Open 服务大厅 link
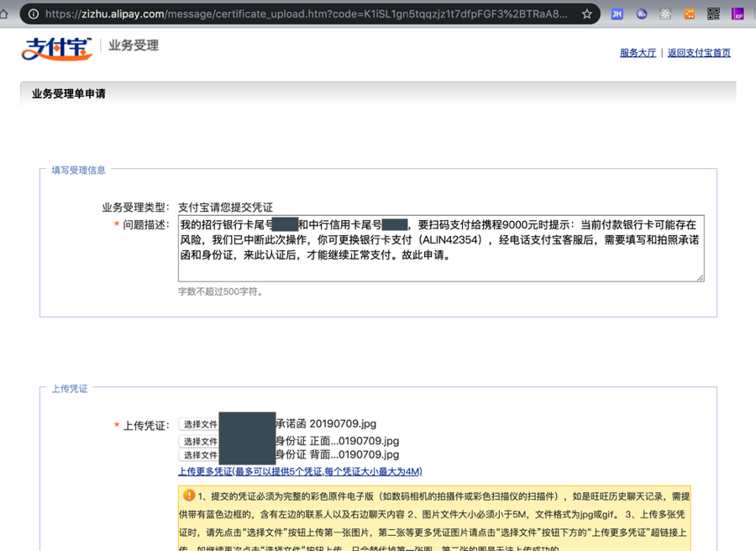This screenshot has width=756, height=551. 638,53
